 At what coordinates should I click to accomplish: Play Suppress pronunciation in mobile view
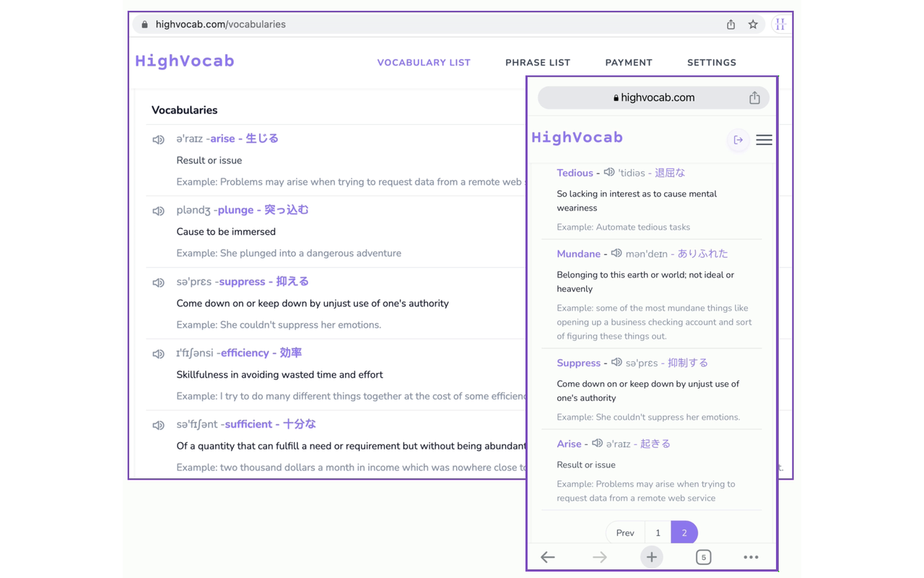coord(616,363)
